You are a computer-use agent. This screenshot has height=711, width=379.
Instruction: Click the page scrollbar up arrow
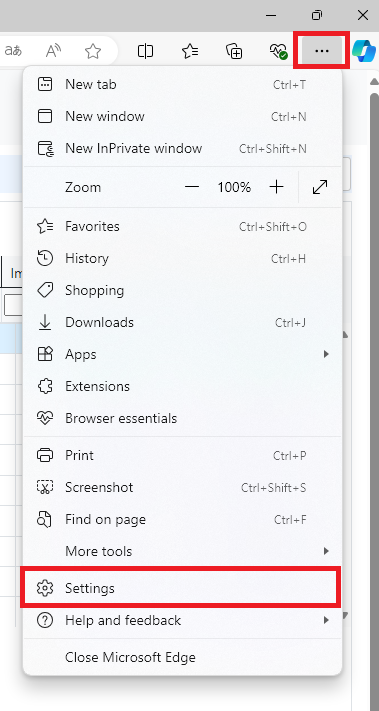[x=374, y=82]
